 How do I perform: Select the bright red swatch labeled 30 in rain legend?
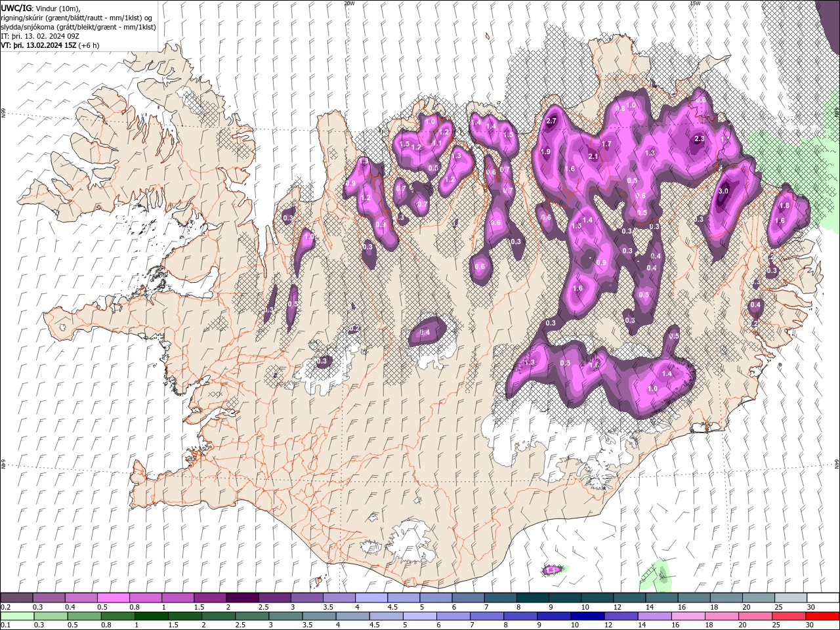[823, 616]
